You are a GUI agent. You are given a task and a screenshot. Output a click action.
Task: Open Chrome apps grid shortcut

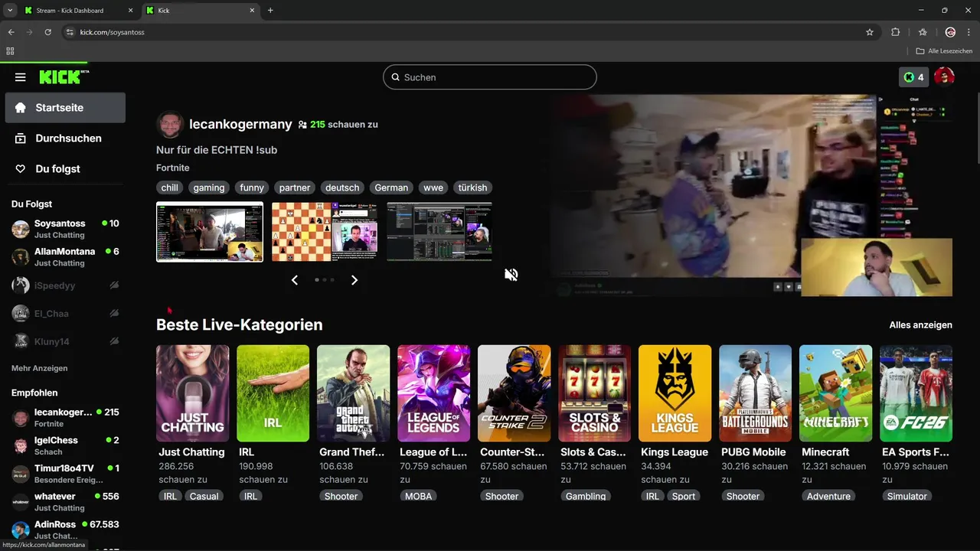click(10, 51)
